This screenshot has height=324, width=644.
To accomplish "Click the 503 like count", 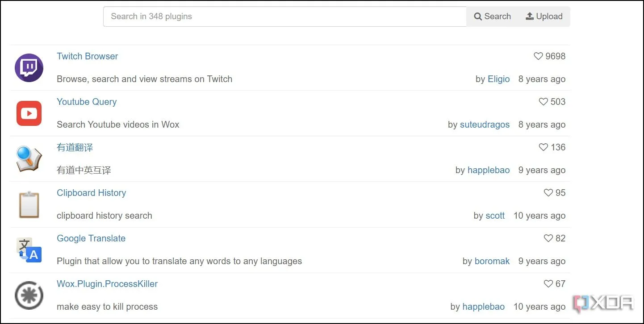I will tap(558, 102).
